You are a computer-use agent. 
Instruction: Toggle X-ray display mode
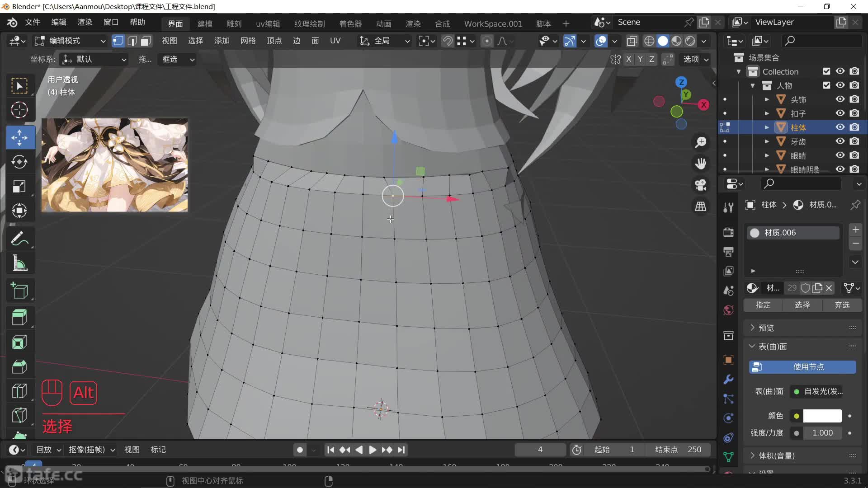tap(632, 41)
